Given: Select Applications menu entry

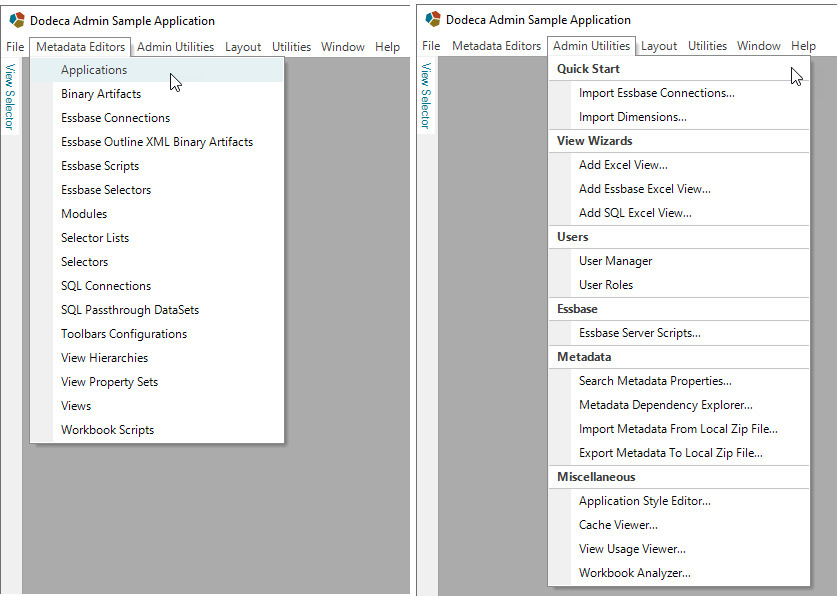Looking at the screenshot, I should coord(157,70).
